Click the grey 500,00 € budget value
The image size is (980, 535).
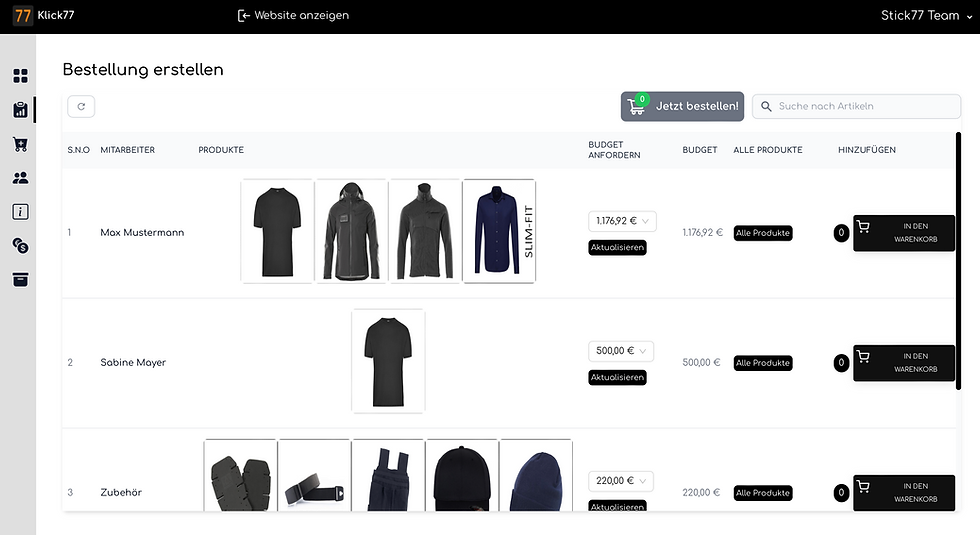(701, 362)
